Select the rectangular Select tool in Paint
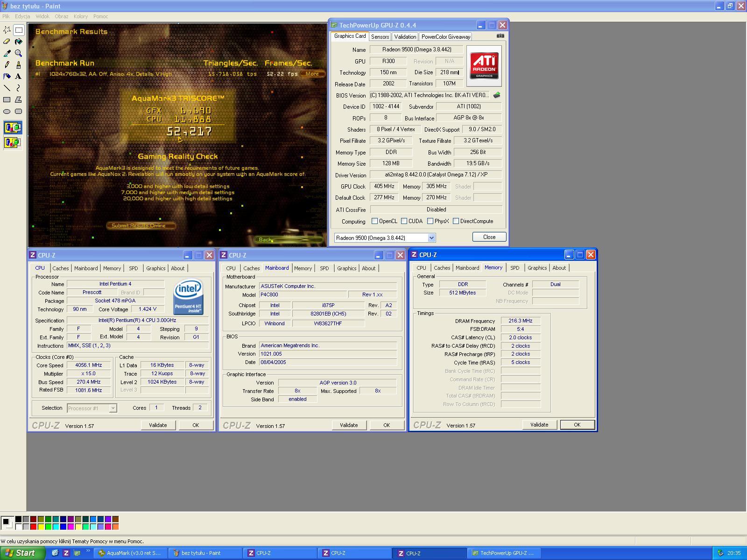Screen dimensions: 747x560 pos(19,30)
